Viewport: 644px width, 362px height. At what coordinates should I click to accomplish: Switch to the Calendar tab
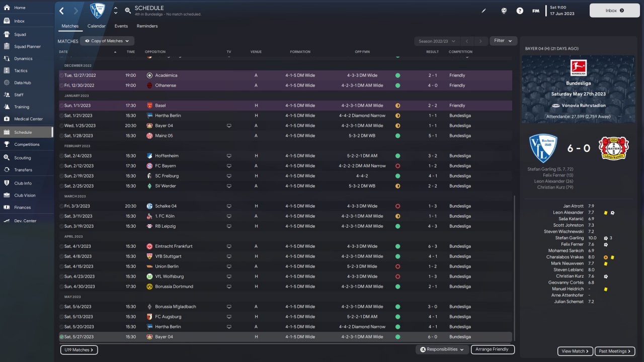point(96,26)
